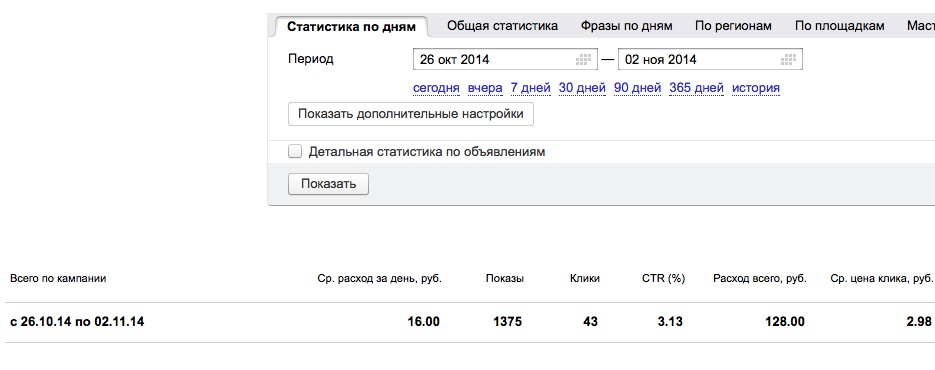Image resolution: width=935 pixels, height=370 pixels.
Task: Click the Расход всего, руб. header
Action: click(x=760, y=278)
